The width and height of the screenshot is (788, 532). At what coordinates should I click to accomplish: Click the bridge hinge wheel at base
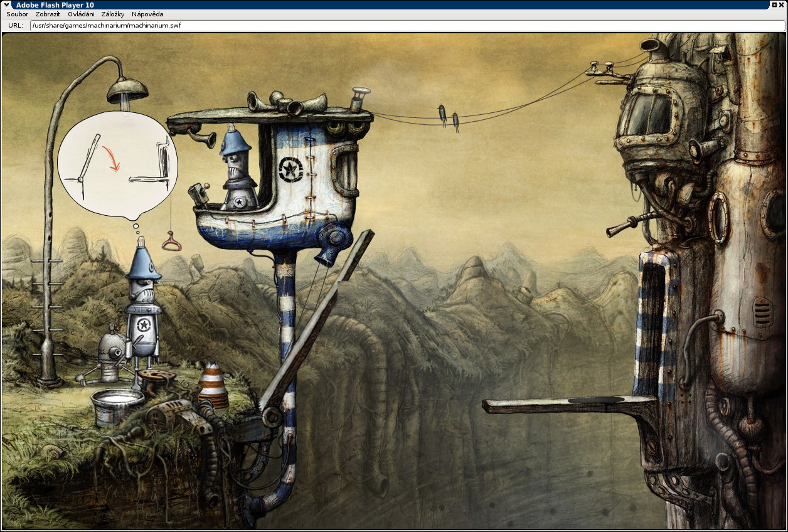pyautogui.click(x=271, y=417)
